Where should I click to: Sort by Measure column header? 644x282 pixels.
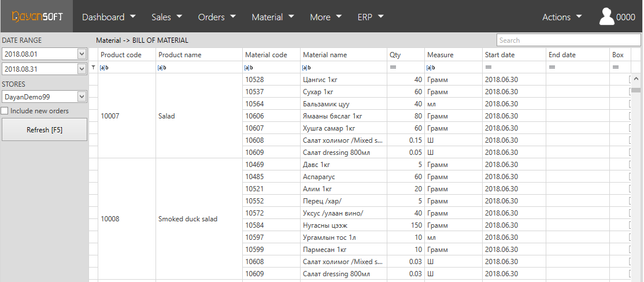[453, 54]
